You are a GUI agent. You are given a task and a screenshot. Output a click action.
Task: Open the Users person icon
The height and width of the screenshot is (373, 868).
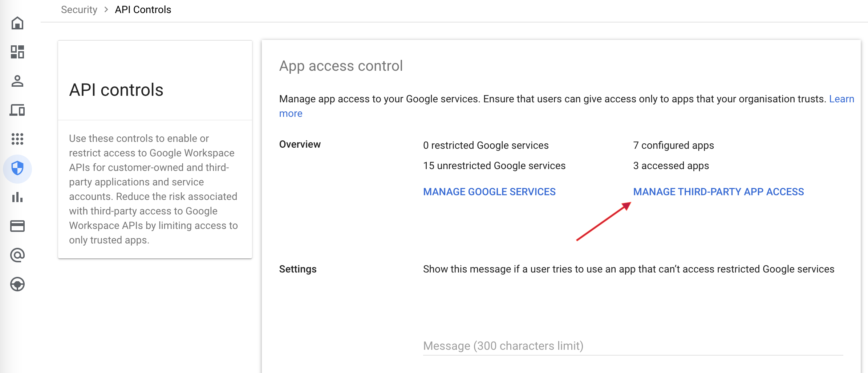(17, 81)
